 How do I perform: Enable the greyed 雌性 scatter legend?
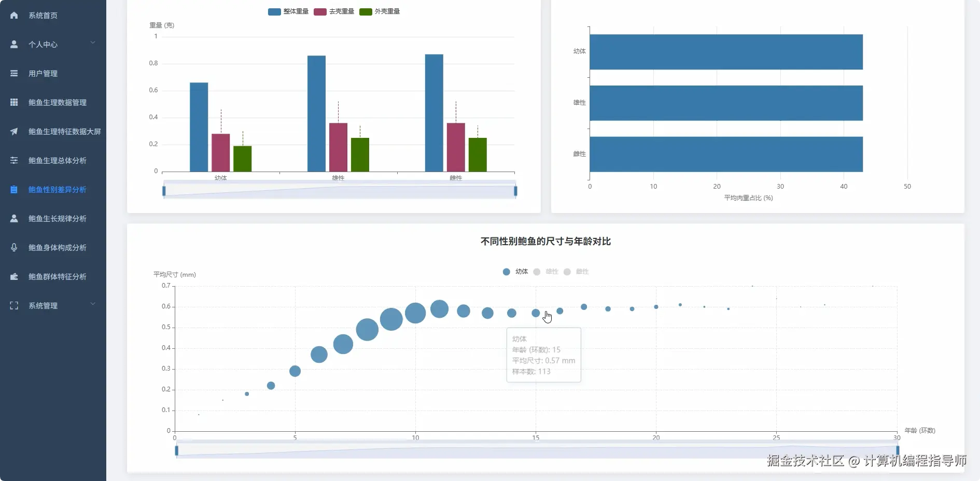tap(576, 272)
